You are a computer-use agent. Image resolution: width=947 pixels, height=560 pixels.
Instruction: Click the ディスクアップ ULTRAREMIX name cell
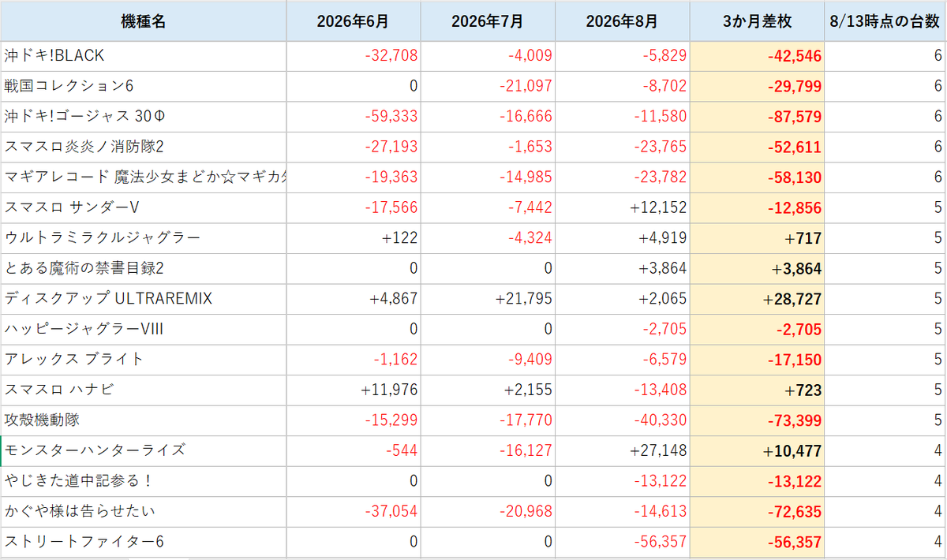click(143, 299)
